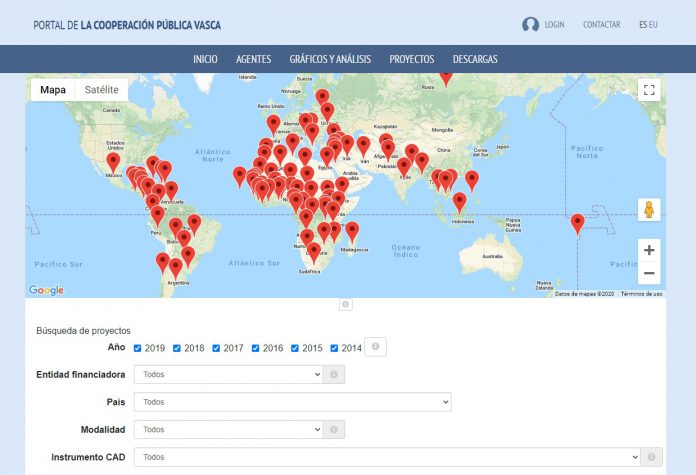
Task: Switch map to Satélite view
Action: pos(102,90)
